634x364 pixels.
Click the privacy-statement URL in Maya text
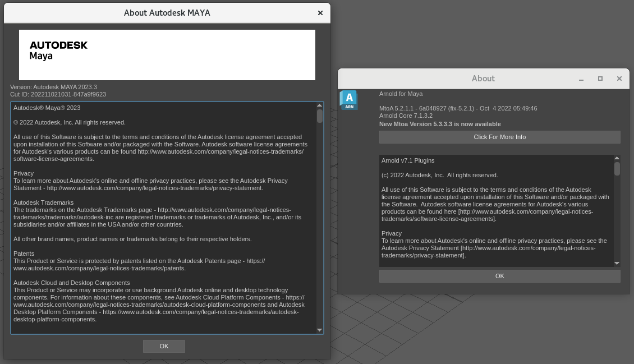(155, 188)
